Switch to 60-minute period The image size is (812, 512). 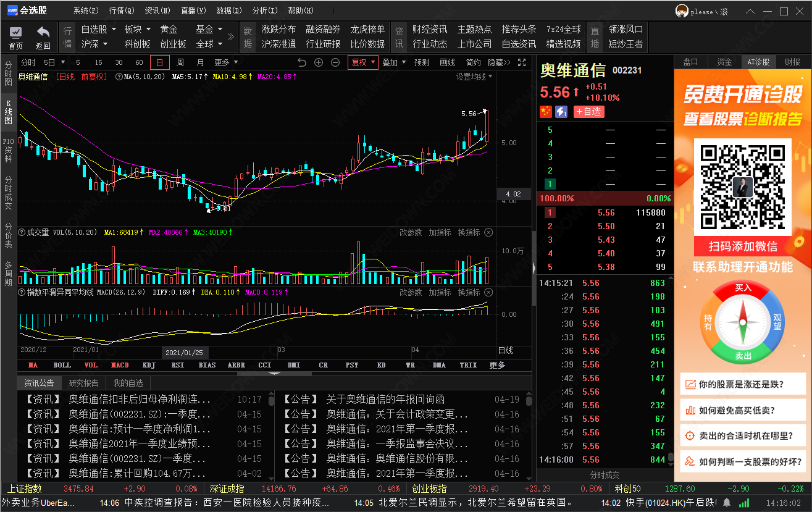139,62
